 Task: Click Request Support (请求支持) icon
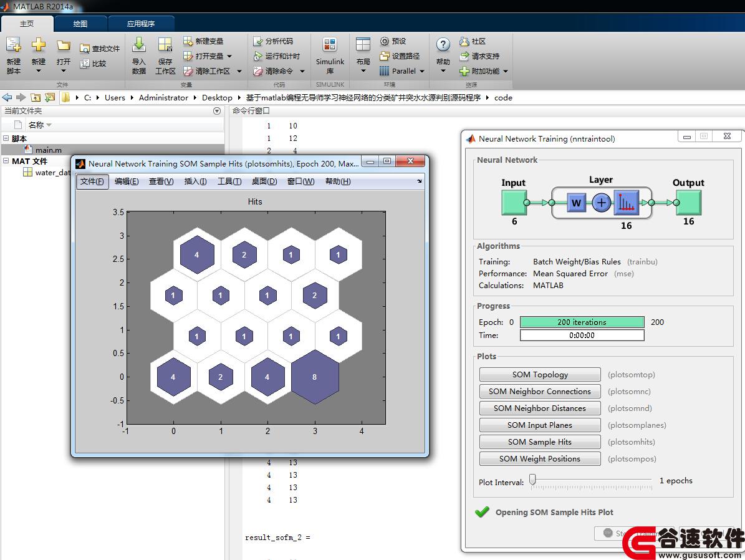[x=464, y=56]
